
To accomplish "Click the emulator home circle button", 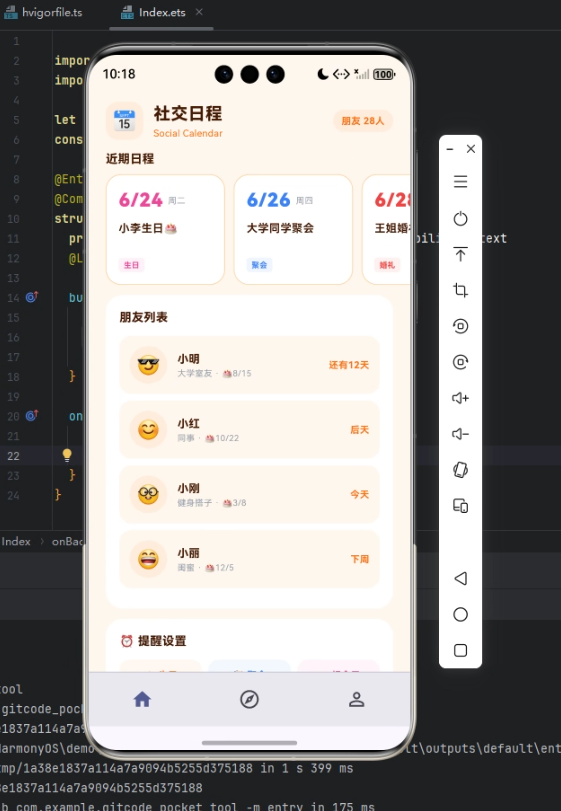I will tap(460, 614).
